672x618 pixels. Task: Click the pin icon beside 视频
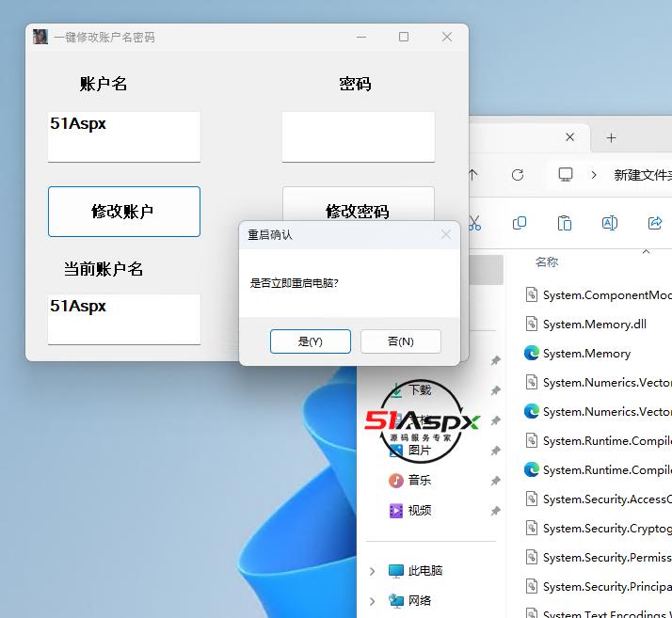495,511
